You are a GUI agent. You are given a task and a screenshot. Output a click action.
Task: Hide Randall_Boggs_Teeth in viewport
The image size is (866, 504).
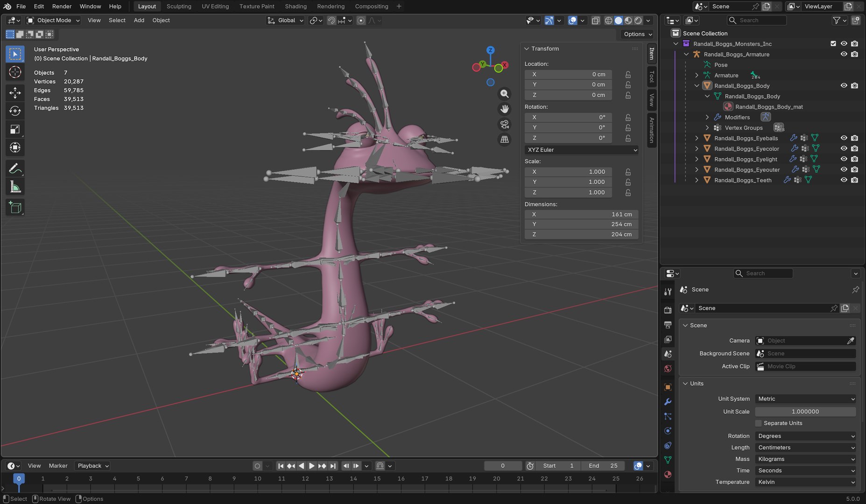coord(844,180)
